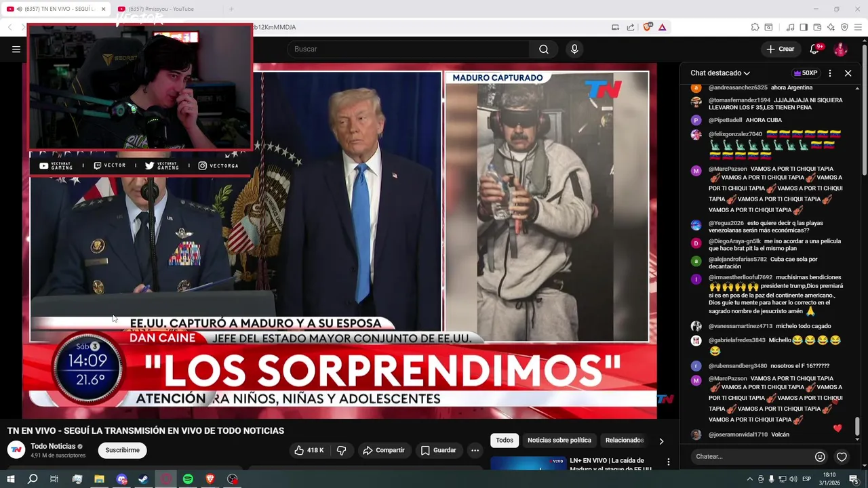The width and height of the screenshot is (868, 488).
Task: Open the Brave VPN shield icon
Action: (844, 27)
